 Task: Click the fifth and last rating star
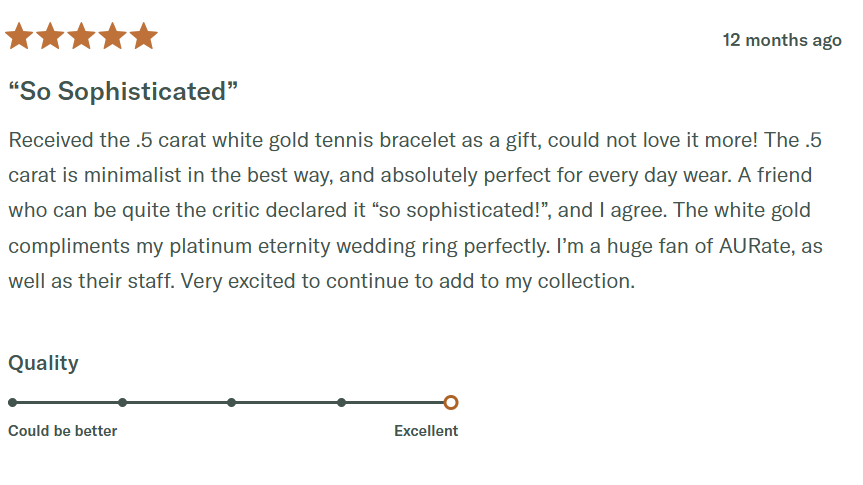(x=143, y=37)
